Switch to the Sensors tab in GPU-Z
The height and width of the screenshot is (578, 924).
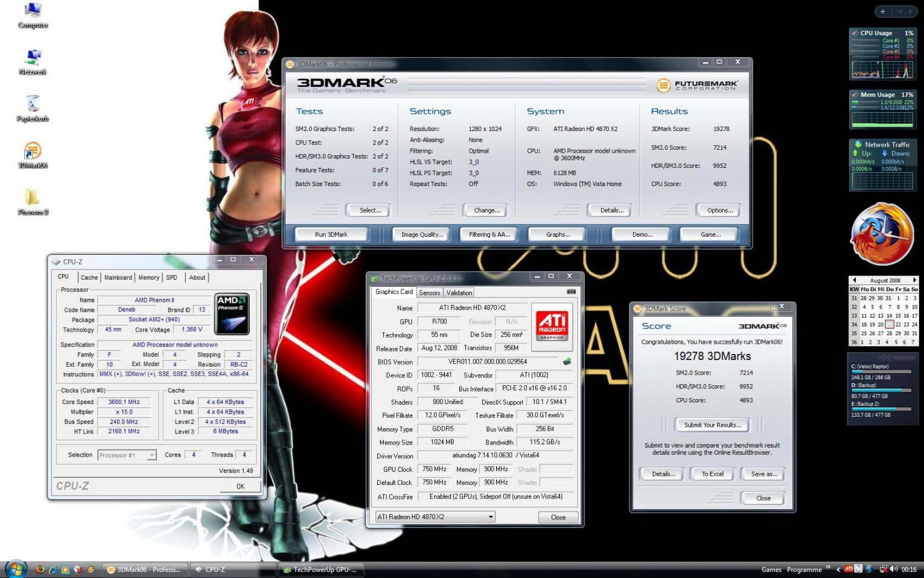[430, 293]
